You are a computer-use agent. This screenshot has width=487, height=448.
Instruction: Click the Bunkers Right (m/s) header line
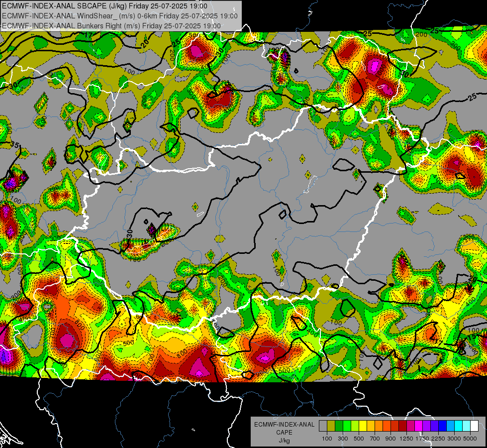coord(111,26)
